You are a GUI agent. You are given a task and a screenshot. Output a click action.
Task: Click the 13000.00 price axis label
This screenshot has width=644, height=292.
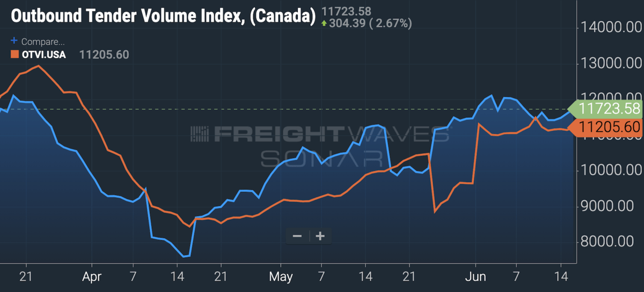[x=609, y=63]
